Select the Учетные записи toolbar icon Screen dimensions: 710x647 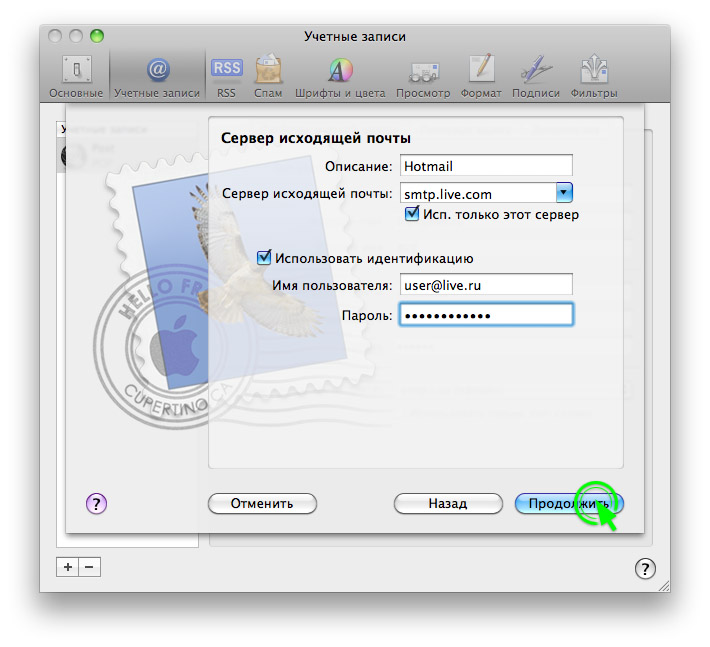click(x=157, y=75)
